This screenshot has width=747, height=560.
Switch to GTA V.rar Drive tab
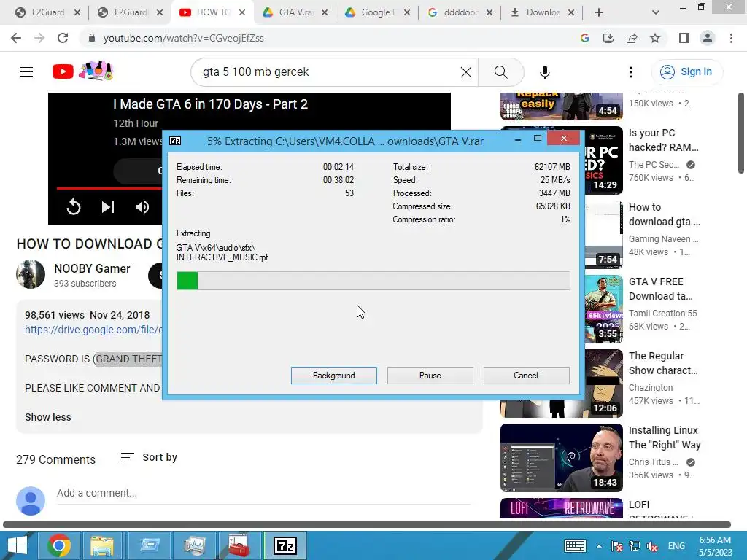click(295, 12)
